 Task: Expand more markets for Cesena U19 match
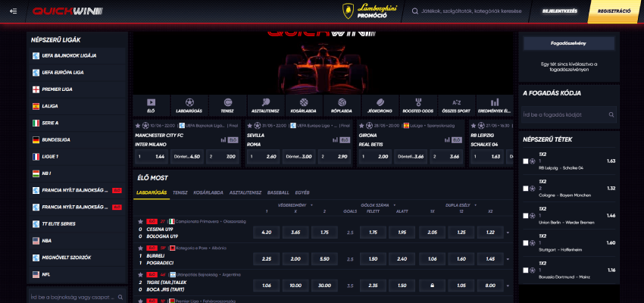[x=508, y=233]
